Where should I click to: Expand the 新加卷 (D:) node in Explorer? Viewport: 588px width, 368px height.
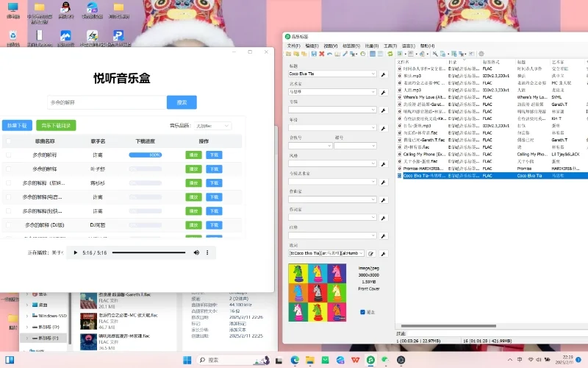click(27, 327)
